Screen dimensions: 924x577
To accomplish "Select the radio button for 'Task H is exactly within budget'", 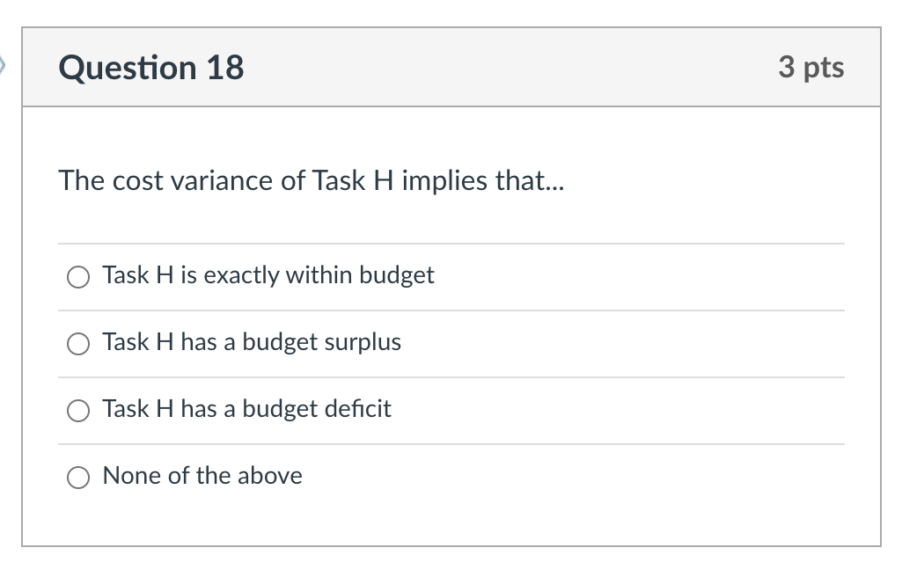I will tap(77, 276).
